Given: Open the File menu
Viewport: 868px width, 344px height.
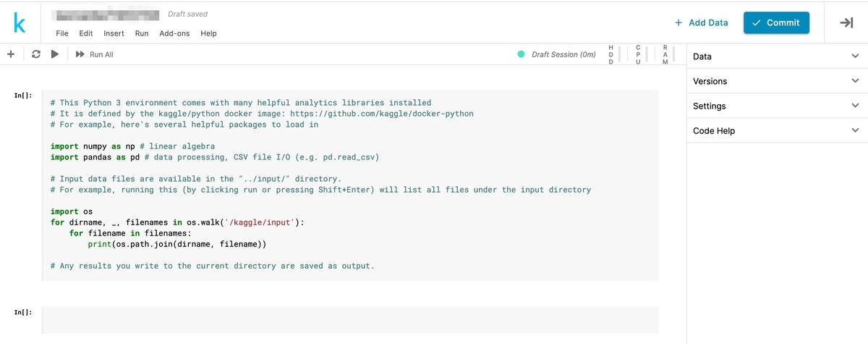Looking at the screenshot, I should [62, 33].
